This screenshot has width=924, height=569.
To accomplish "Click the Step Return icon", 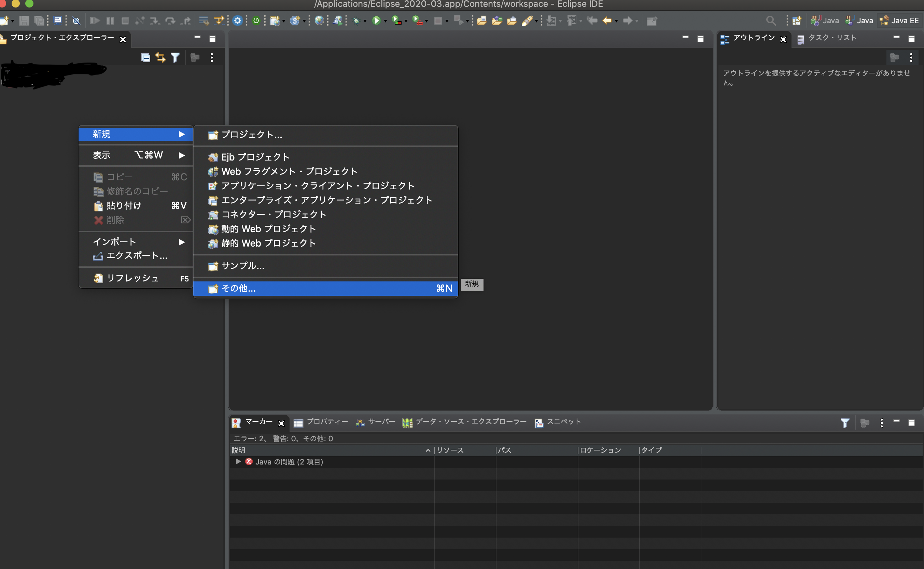I will (x=185, y=21).
